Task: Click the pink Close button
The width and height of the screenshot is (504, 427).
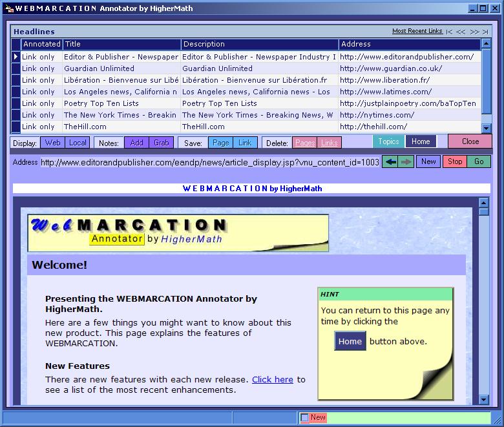Action: (470, 141)
